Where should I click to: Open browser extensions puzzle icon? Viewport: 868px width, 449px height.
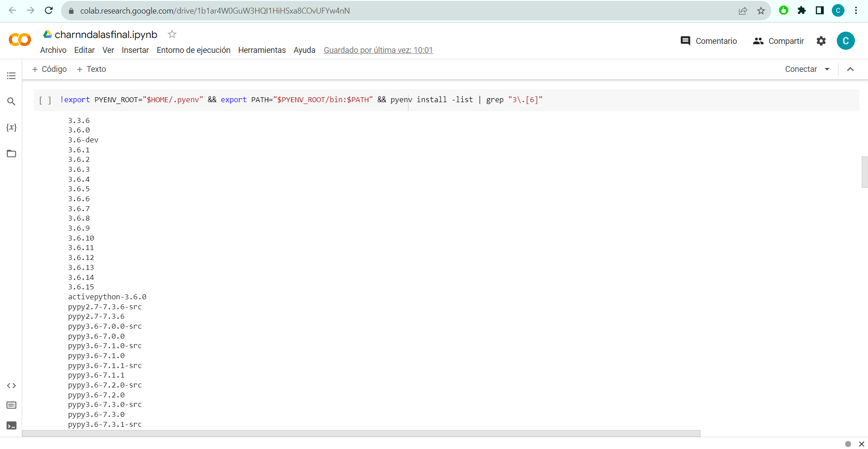pos(802,10)
